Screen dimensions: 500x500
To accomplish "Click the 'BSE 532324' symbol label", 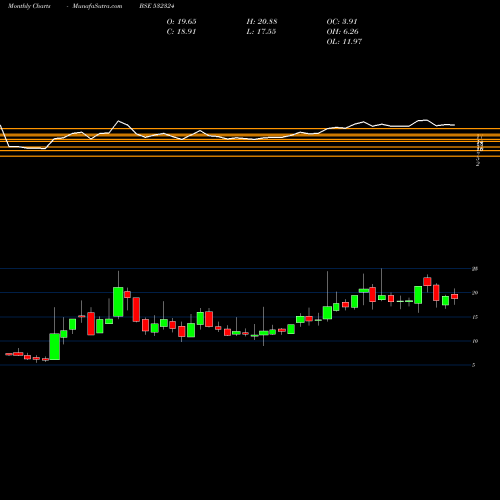I will coord(157,6).
